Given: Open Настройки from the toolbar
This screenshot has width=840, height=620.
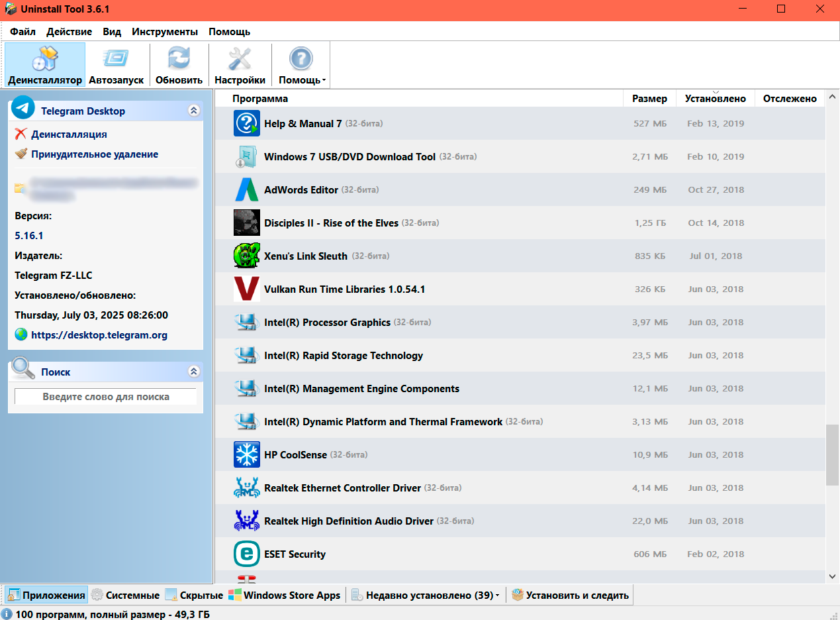Looking at the screenshot, I should click(240, 64).
